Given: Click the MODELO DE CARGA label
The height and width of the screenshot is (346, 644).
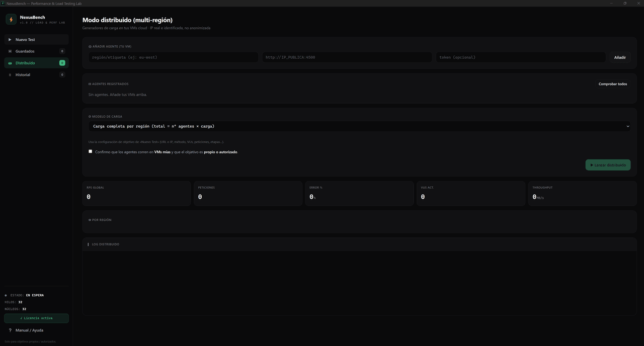Looking at the screenshot, I should tap(105, 117).
